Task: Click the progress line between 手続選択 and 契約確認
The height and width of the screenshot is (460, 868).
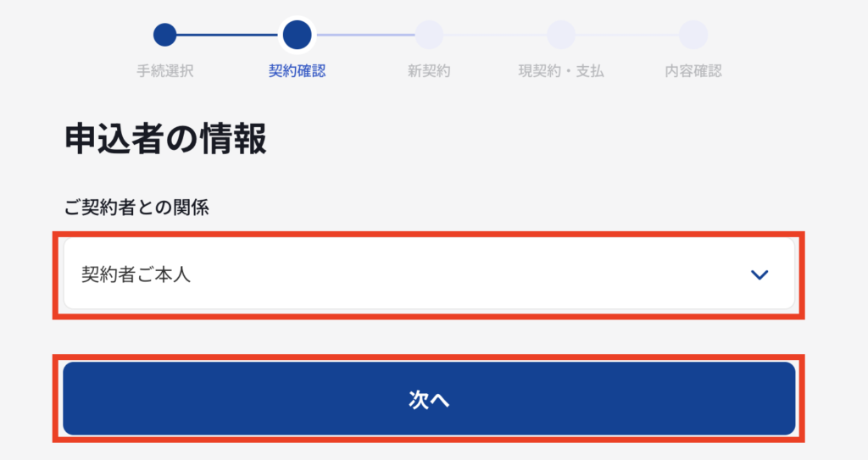Action: (x=227, y=35)
